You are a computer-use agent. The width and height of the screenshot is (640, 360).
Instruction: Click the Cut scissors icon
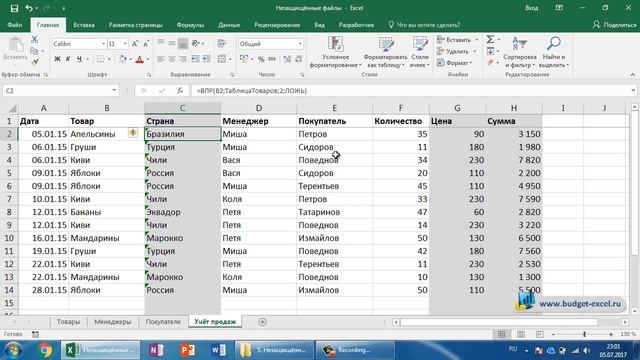click(x=35, y=40)
